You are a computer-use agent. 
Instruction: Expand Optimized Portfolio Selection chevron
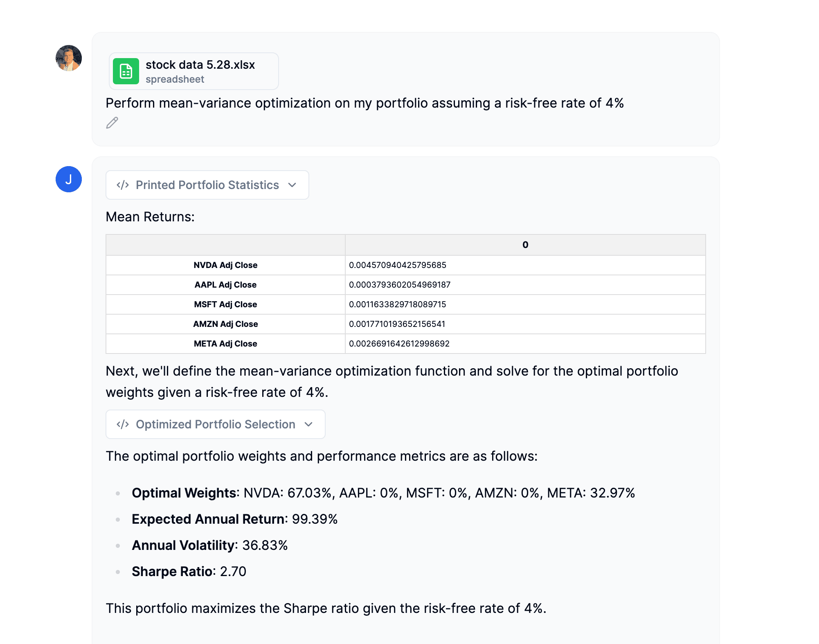click(x=308, y=424)
